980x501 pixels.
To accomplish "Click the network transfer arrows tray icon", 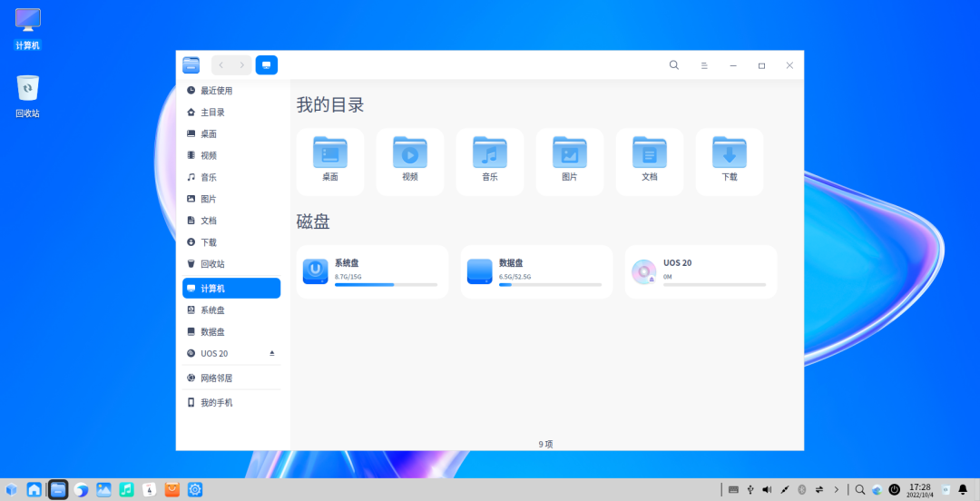I will pyautogui.click(x=819, y=490).
